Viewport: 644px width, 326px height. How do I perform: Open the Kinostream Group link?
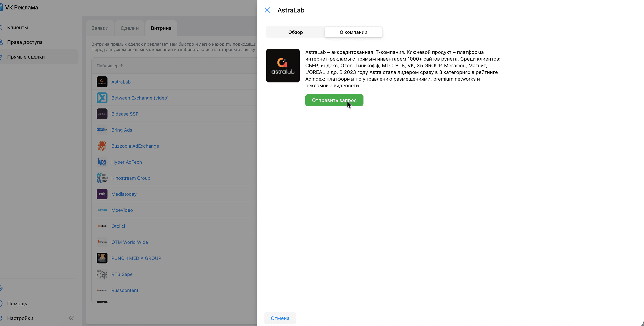point(131,178)
